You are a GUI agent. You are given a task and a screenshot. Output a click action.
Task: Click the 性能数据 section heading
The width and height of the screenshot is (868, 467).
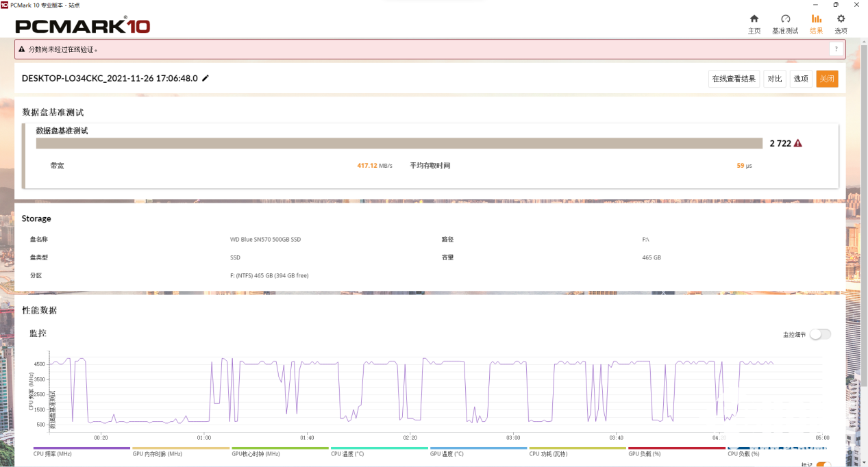click(x=39, y=310)
